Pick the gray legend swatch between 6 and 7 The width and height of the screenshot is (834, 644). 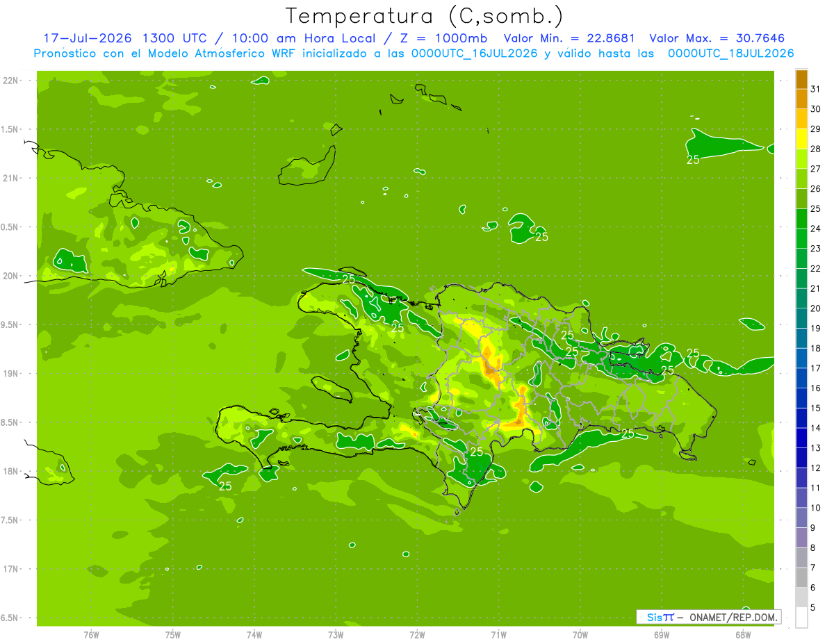pyautogui.click(x=801, y=578)
